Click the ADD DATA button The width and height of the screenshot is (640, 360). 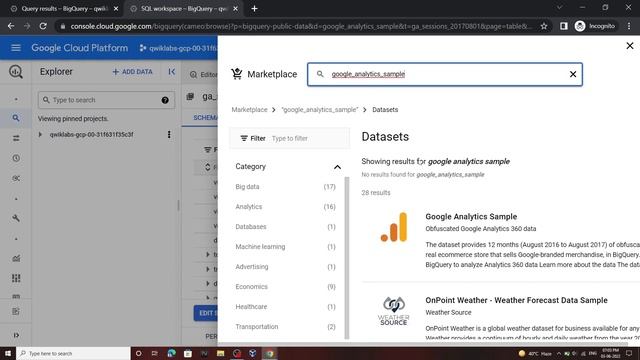(132, 72)
